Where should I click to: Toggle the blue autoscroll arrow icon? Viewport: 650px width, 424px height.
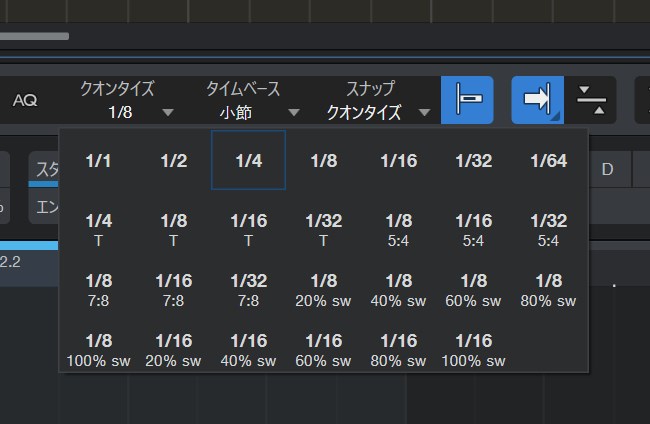tap(537, 100)
